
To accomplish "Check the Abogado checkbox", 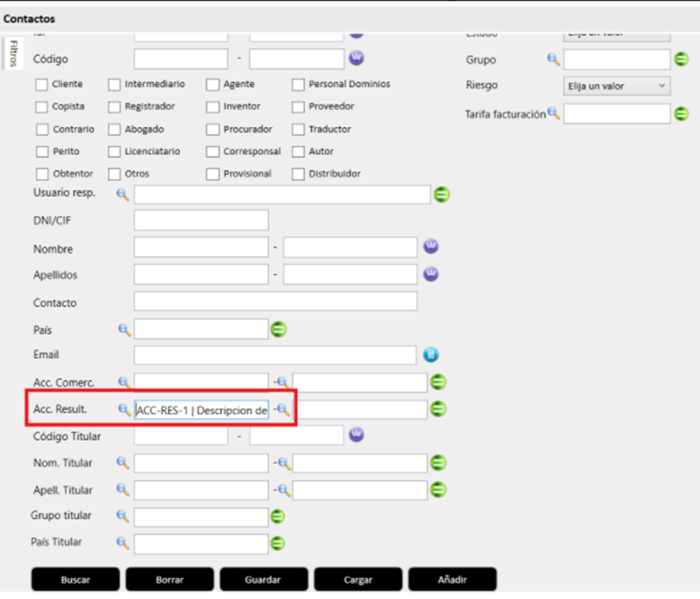I will [x=115, y=130].
